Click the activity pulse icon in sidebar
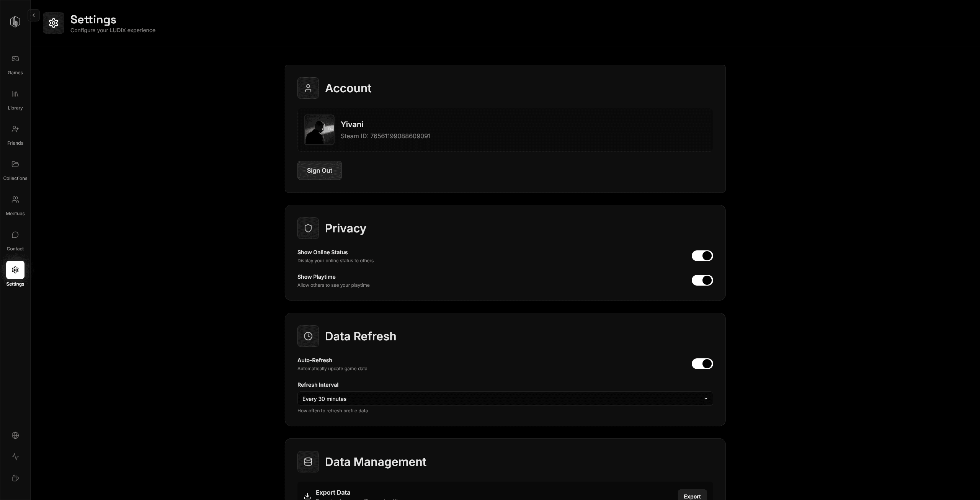 pos(15,457)
